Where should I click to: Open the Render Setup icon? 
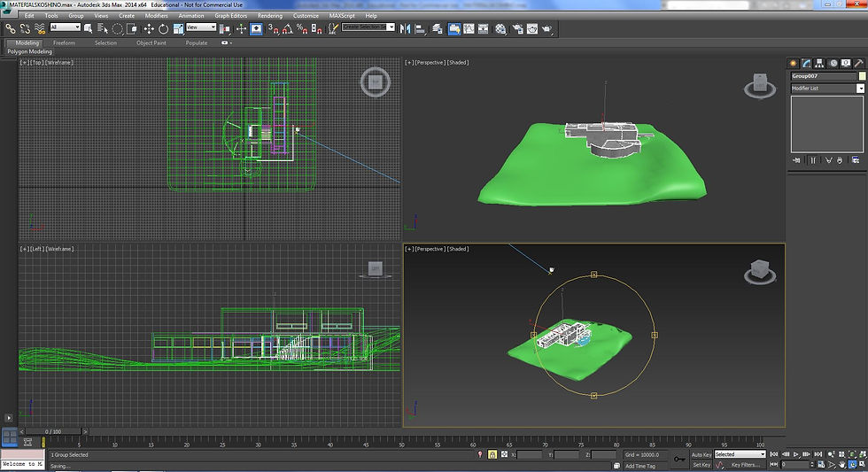518,28
